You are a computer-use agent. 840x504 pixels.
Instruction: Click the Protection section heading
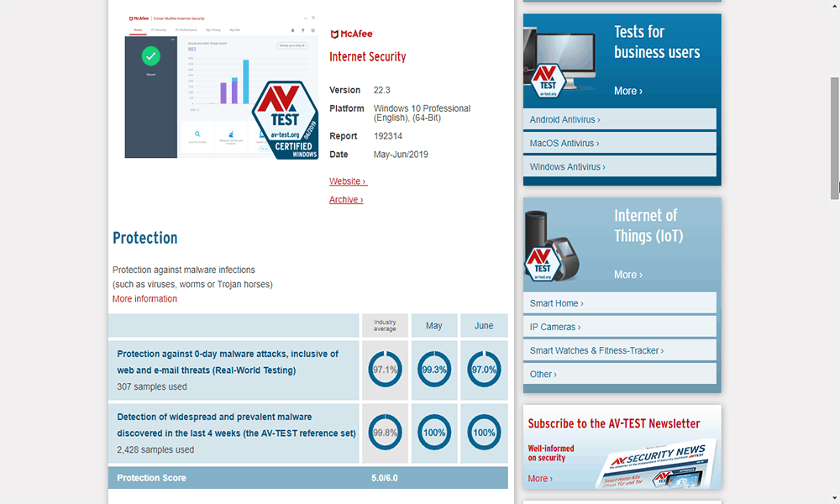[x=144, y=238]
